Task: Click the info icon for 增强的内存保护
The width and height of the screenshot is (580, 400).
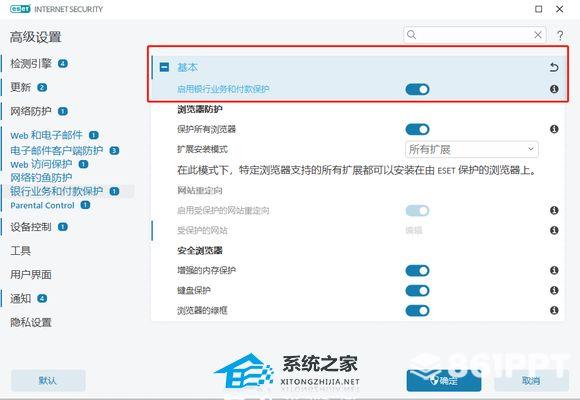Action: (x=554, y=270)
